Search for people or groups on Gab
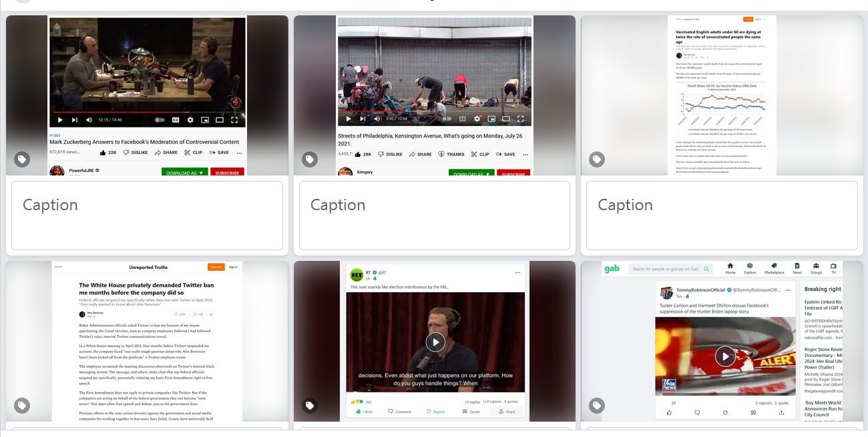Viewport: 868px width, 437px height. tap(670, 269)
